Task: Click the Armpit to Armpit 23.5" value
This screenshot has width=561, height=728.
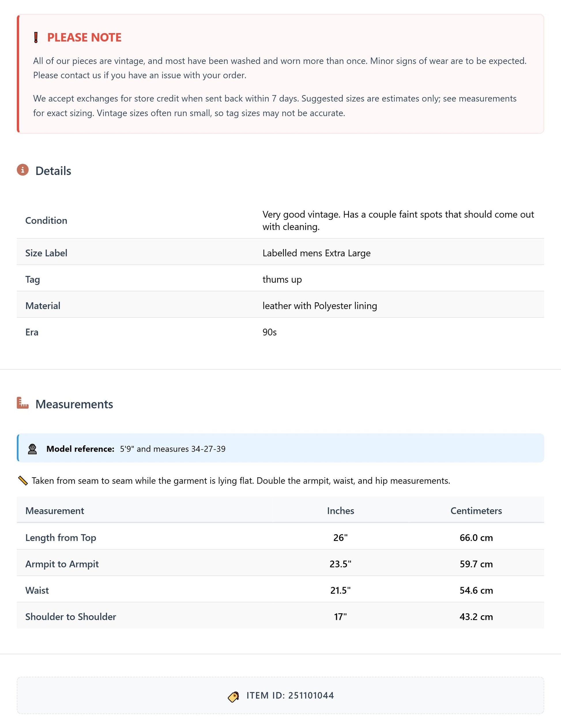Action: click(340, 564)
